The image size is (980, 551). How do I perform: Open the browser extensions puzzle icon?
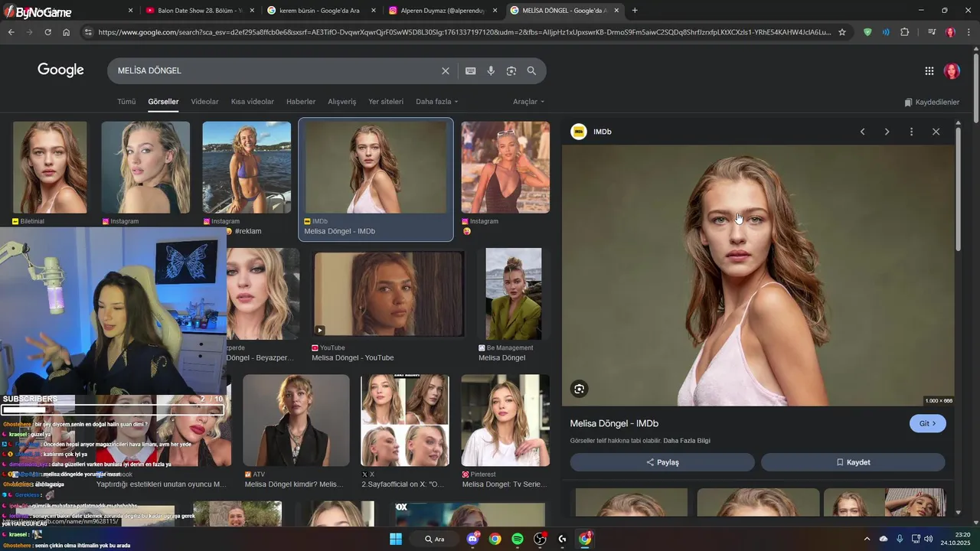(905, 32)
